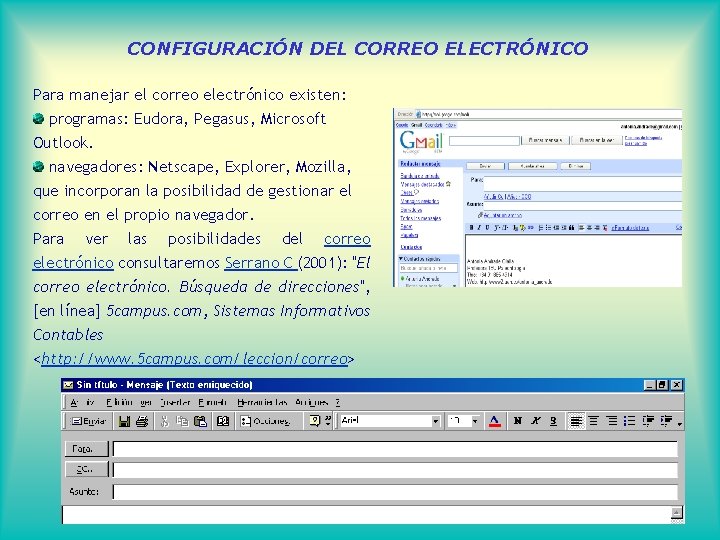Viewport: 720px width, 540px height.
Task: Open the Archivo menu
Action: [x=83, y=402]
